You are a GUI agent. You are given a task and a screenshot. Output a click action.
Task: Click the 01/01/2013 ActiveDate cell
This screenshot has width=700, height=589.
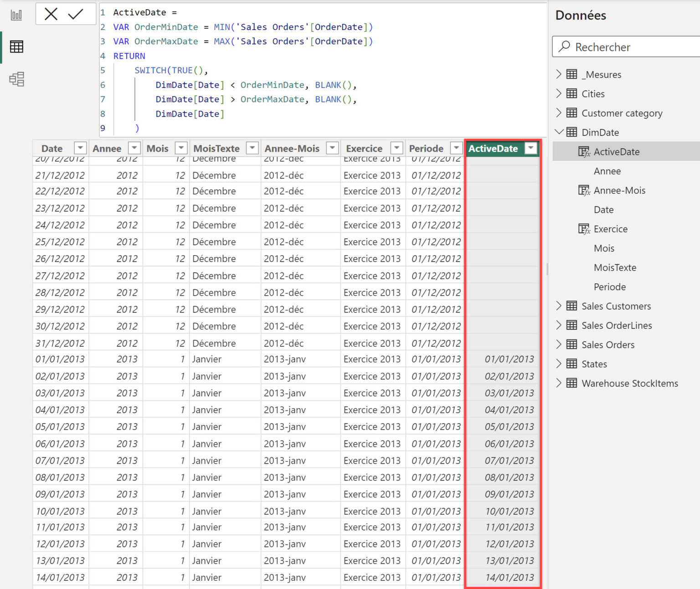[x=509, y=359]
